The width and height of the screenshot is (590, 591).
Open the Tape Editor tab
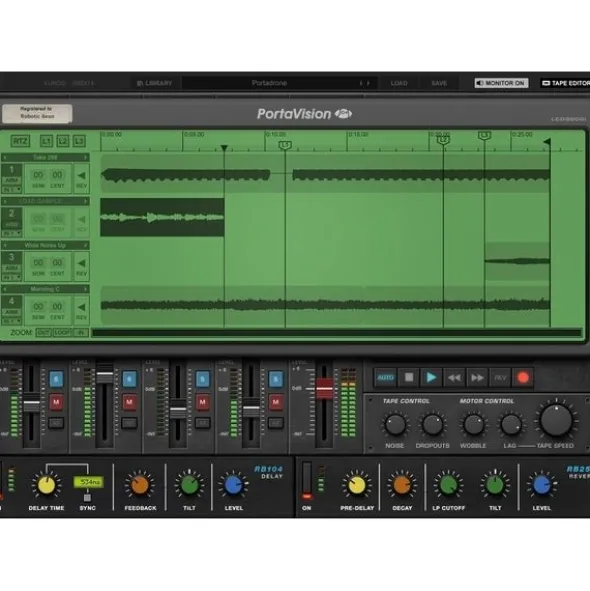[565, 83]
